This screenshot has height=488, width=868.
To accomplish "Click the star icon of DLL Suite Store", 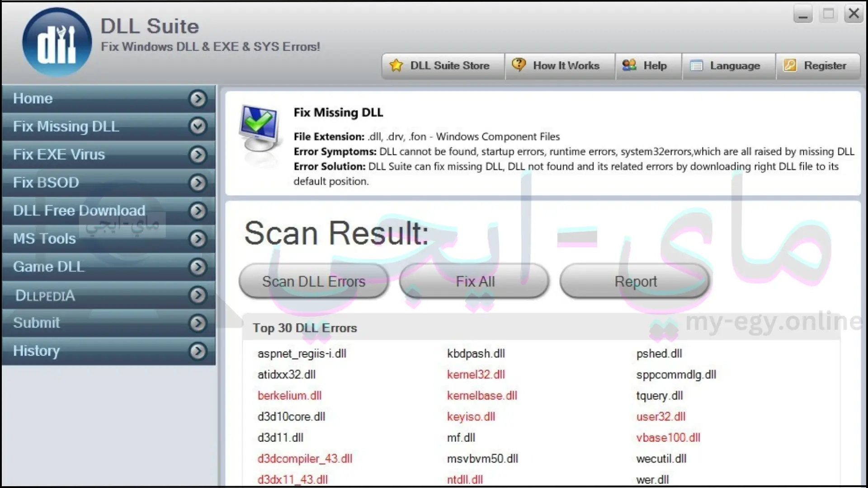I will [x=396, y=66].
